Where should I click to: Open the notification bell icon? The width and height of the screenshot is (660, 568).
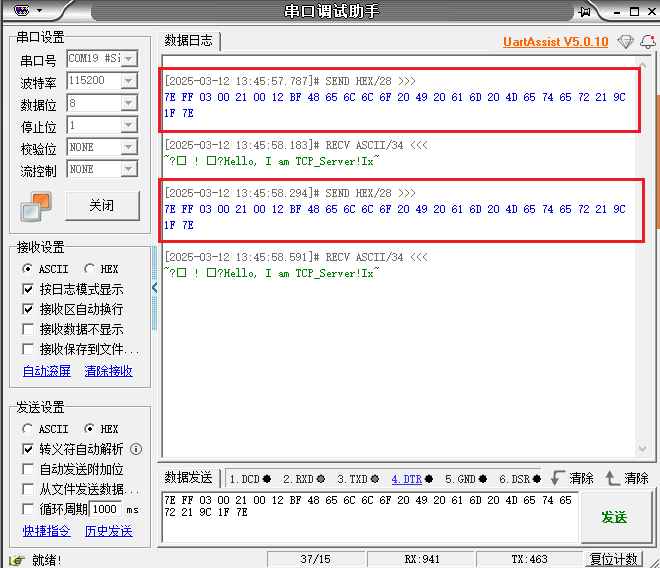[x=648, y=42]
